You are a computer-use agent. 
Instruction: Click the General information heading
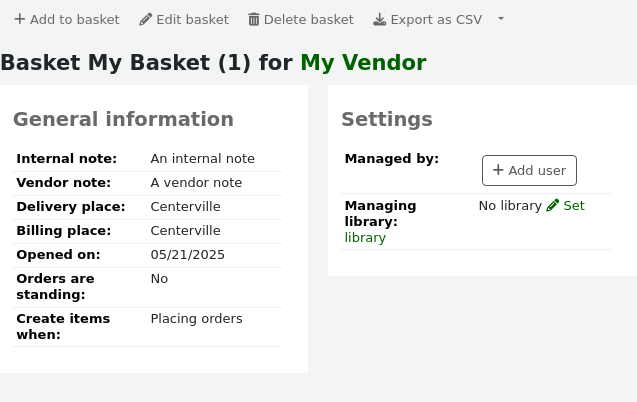[x=123, y=119]
